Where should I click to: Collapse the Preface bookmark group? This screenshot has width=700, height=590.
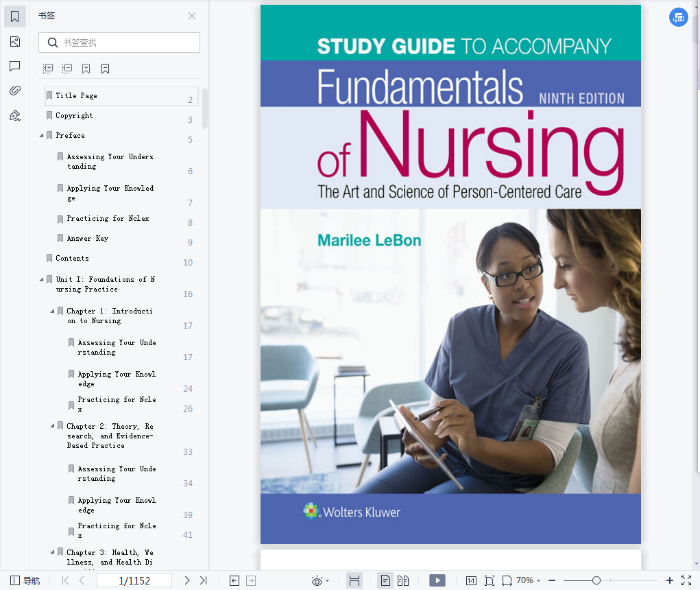pos(42,135)
